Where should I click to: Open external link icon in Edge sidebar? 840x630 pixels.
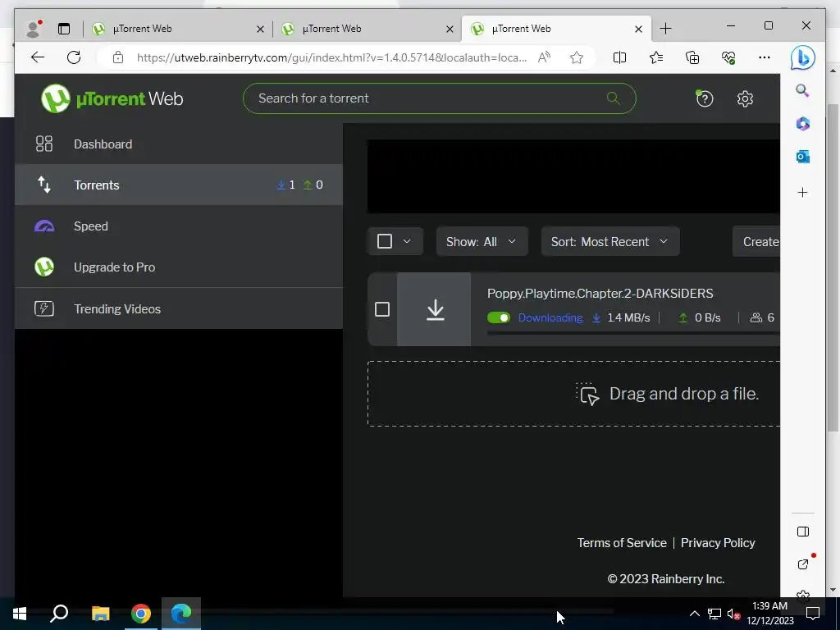tap(802, 564)
